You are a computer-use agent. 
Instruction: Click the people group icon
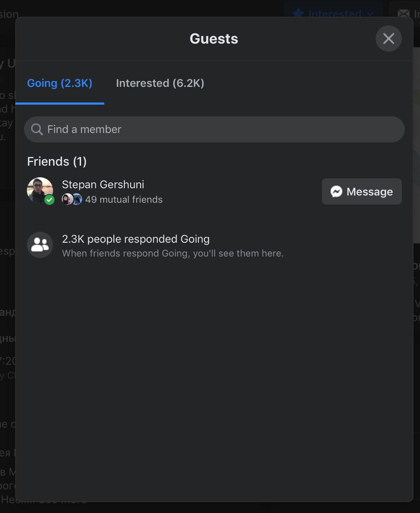click(40, 245)
